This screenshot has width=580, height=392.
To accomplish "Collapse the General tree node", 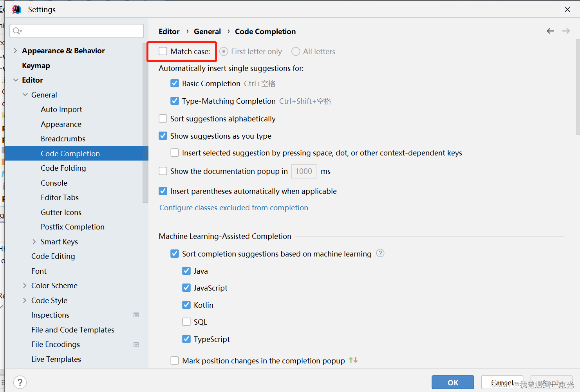I will click(25, 95).
